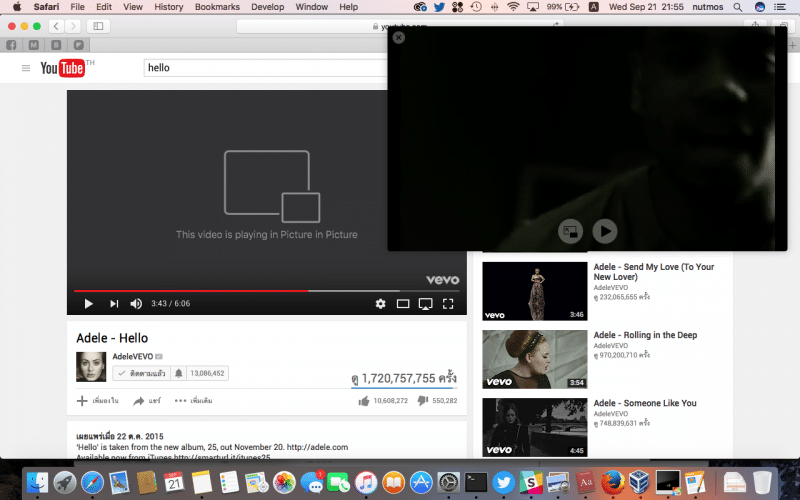This screenshot has width=800, height=500.
Task: Open Photos in the Dock
Action: coord(284,482)
